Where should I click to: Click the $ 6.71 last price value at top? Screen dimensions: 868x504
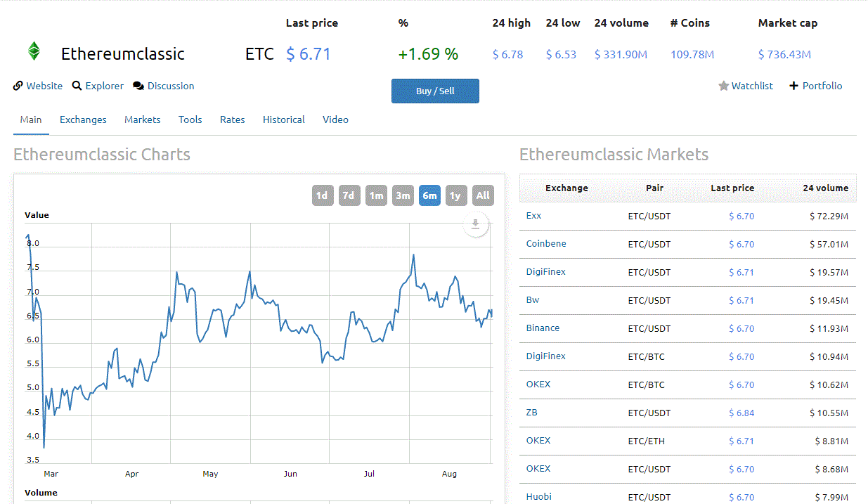[309, 54]
